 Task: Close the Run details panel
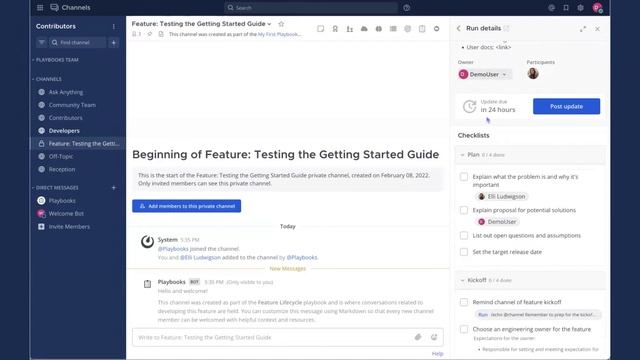pos(598,29)
